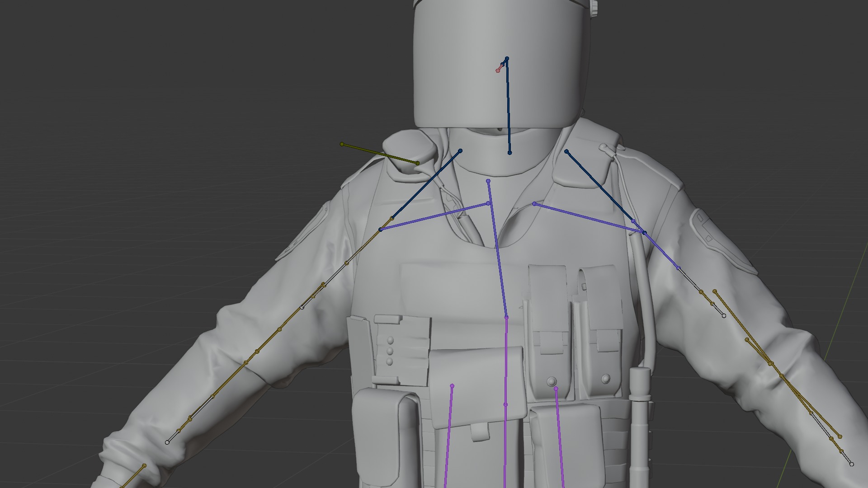The width and height of the screenshot is (868, 488).
Task: Select the olive bone on the shoulder pad
Action: pyautogui.click(x=380, y=154)
